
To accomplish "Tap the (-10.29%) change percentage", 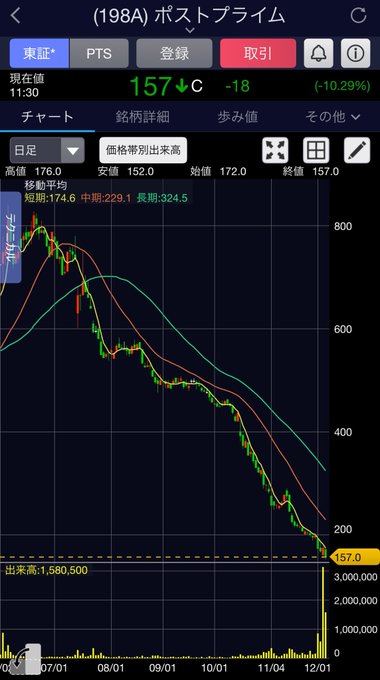I will point(342,86).
